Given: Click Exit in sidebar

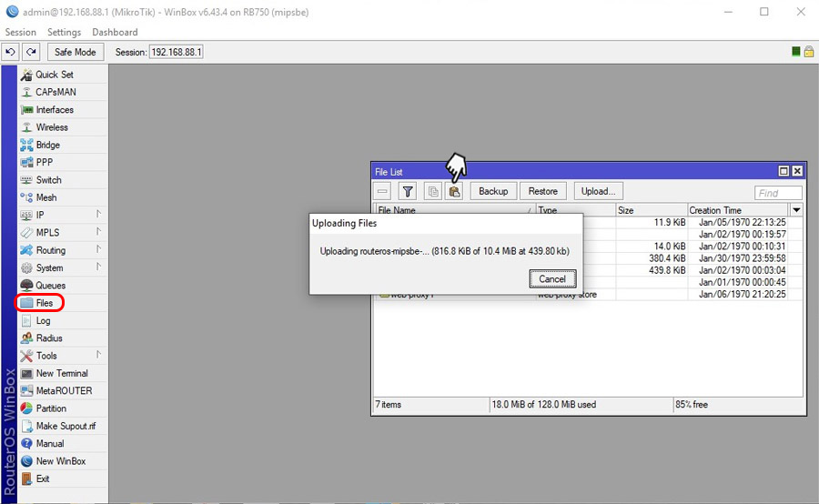Looking at the screenshot, I should (62, 479).
